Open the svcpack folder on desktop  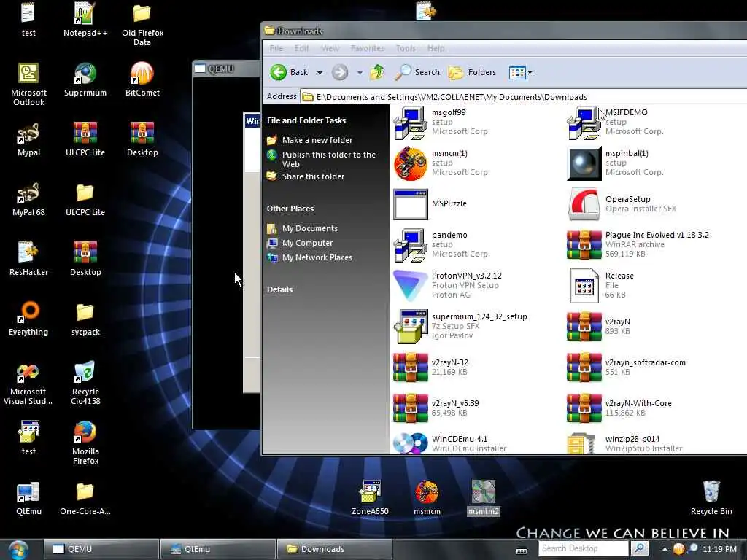(85, 319)
